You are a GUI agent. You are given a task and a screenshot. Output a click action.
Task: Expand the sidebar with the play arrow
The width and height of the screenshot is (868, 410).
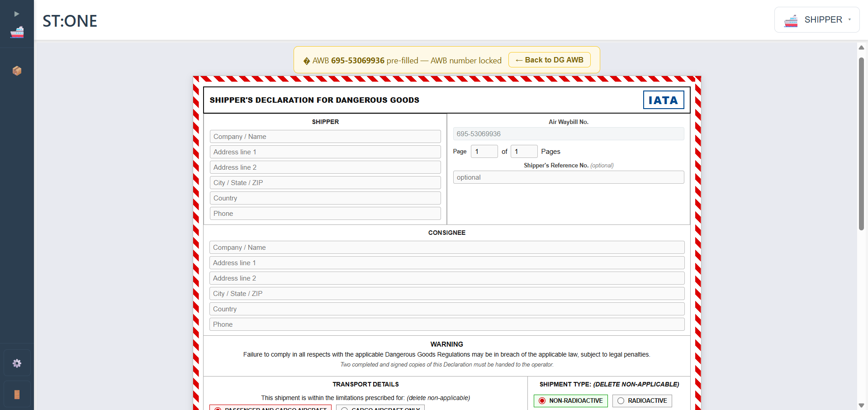point(17,14)
